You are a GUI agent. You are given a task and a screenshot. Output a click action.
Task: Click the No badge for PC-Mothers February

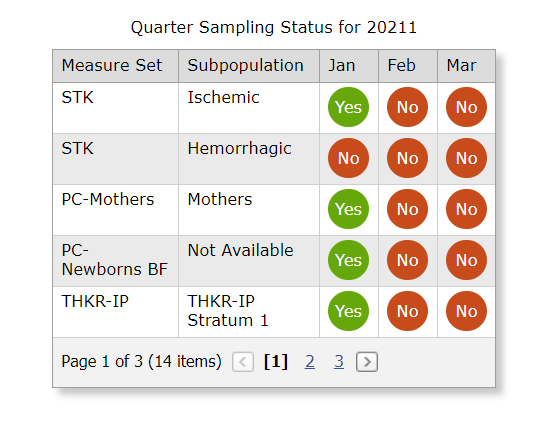click(x=407, y=209)
